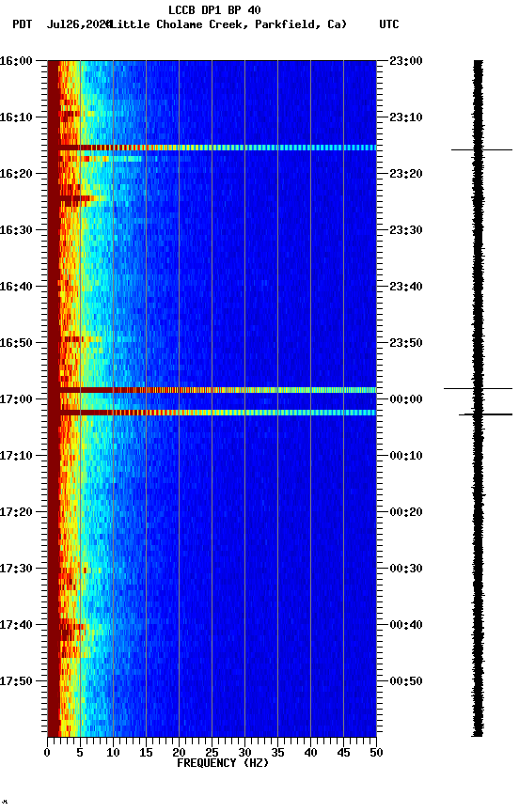This screenshot has height=812, width=519.
Task: Select the 17:00 PDT time label
Action: [16, 399]
